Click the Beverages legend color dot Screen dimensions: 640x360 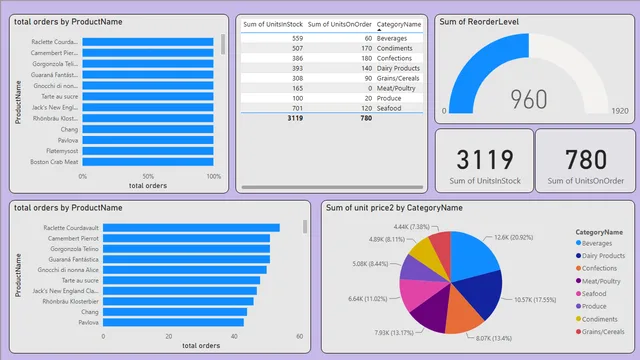[578, 243]
